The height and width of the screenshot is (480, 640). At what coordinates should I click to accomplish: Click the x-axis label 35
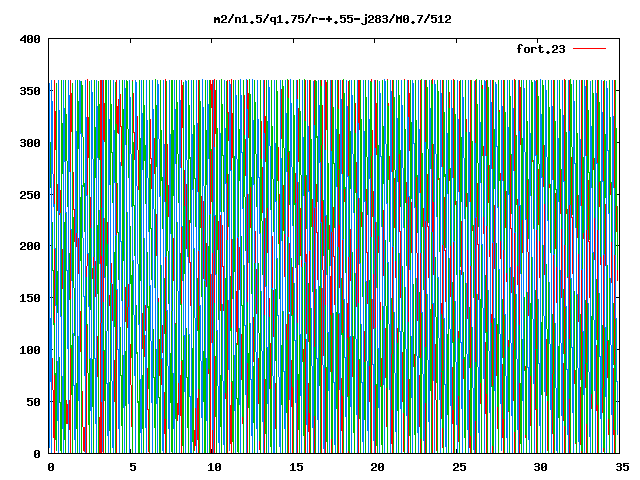point(622,467)
